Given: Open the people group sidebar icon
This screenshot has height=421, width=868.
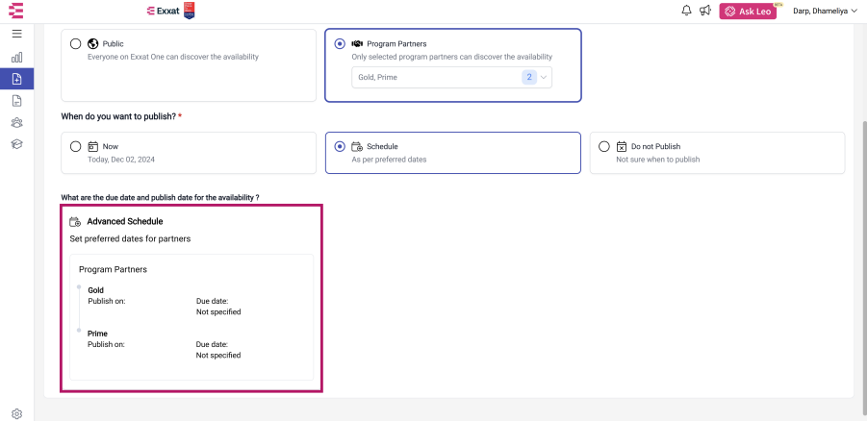Looking at the screenshot, I should point(16,122).
